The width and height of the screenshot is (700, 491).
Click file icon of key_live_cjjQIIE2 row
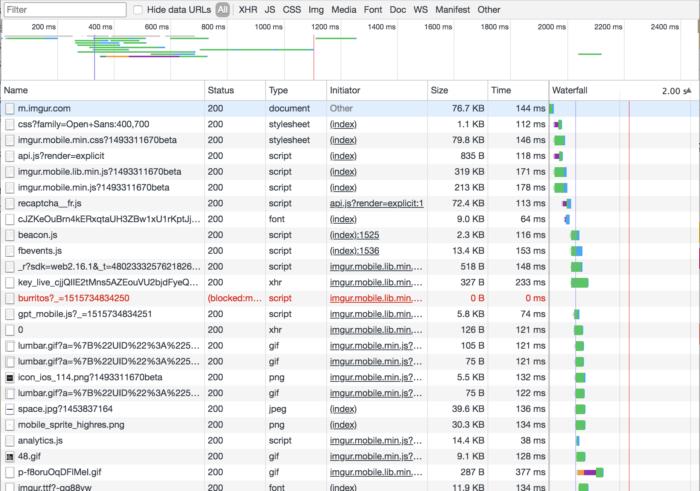click(x=10, y=283)
